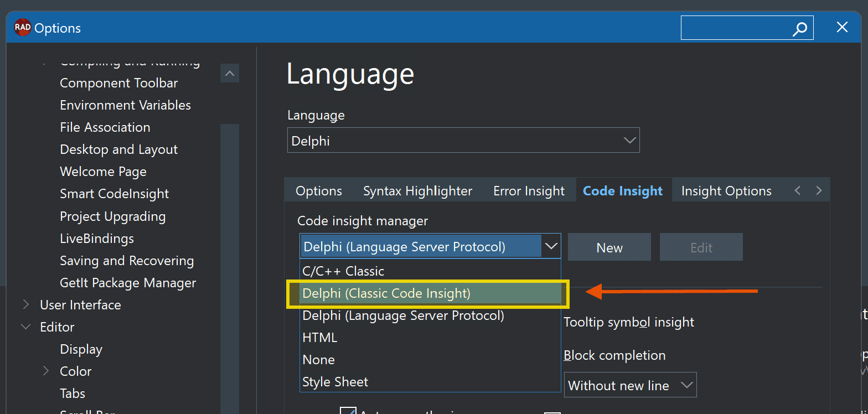Select None in the insight manager list
868x414 pixels.
coord(430,360)
